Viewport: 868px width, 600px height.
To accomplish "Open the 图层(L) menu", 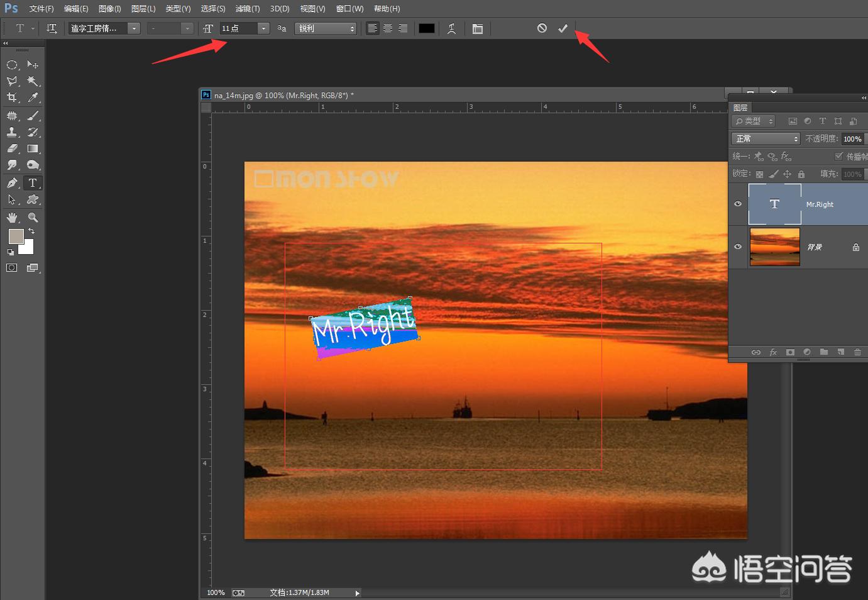I will tap(143, 9).
